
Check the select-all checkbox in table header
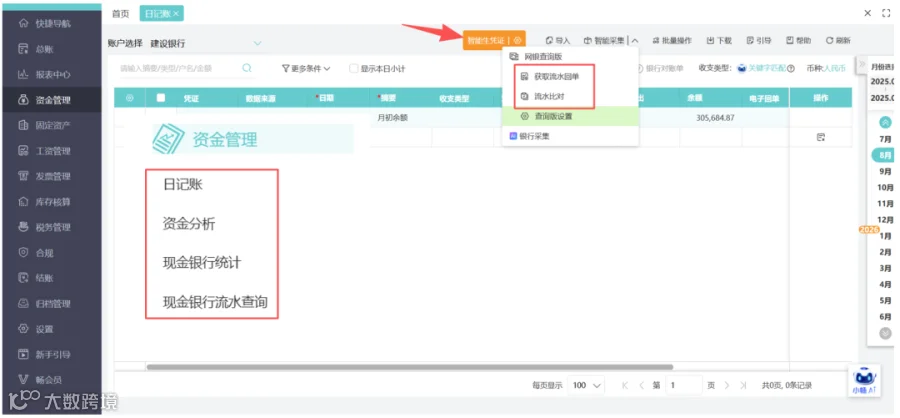coord(161,98)
